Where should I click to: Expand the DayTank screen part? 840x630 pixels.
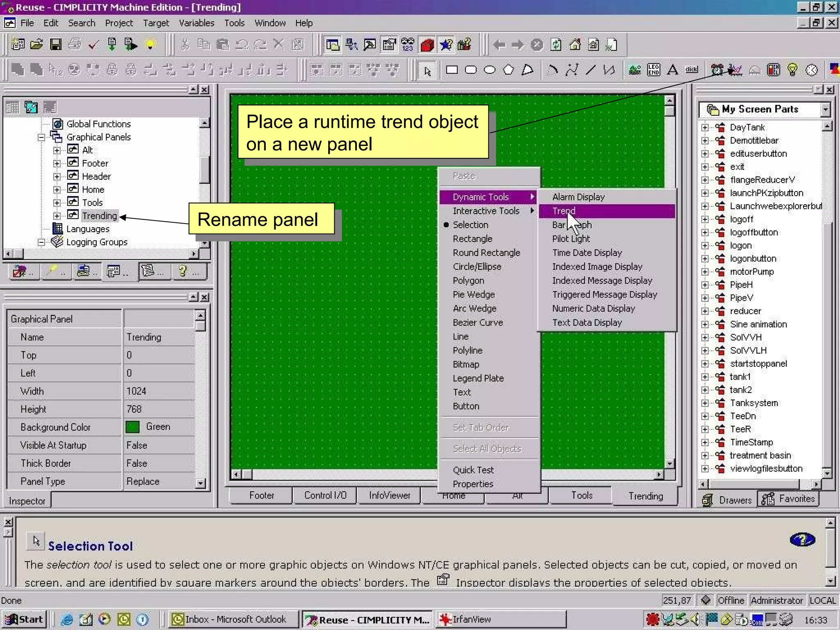pyautogui.click(x=705, y=128)
